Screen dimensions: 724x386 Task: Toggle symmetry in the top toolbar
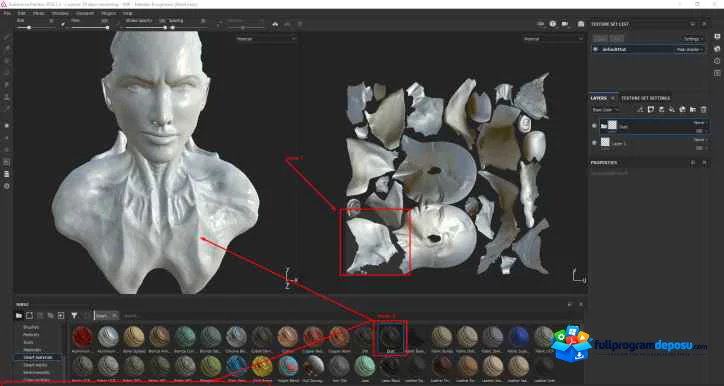[x=276, y=24]
